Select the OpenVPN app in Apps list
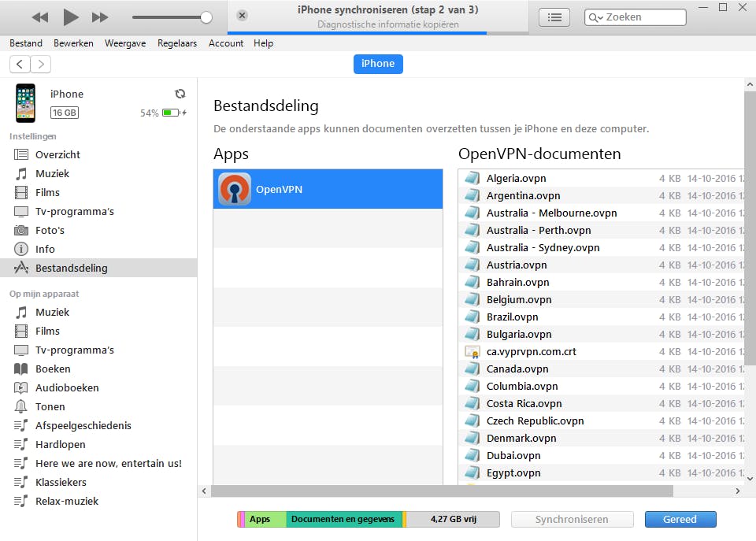Viewport: 756px width, 541px height. tap(328, 189)
